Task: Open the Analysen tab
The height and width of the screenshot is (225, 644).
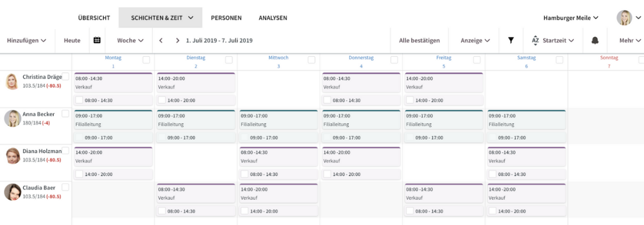Action: coord(273,18)
